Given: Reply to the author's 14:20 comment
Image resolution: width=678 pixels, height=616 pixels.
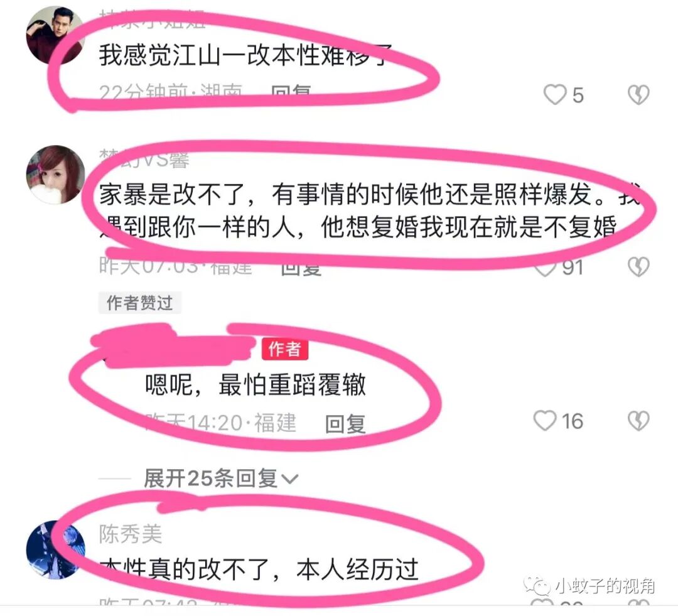Looking at the screenshot, I should pos(345,423).
